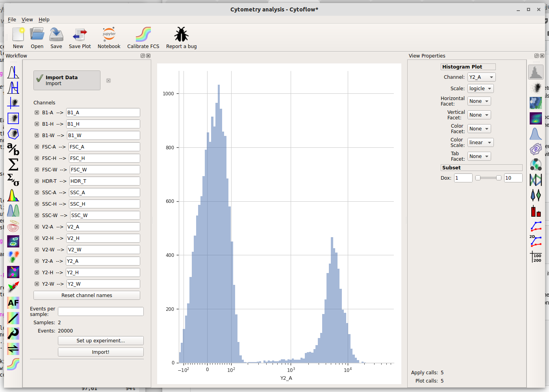Close the View Properties panel
Viewport: 549px width, 392px height.
[542, 56]
